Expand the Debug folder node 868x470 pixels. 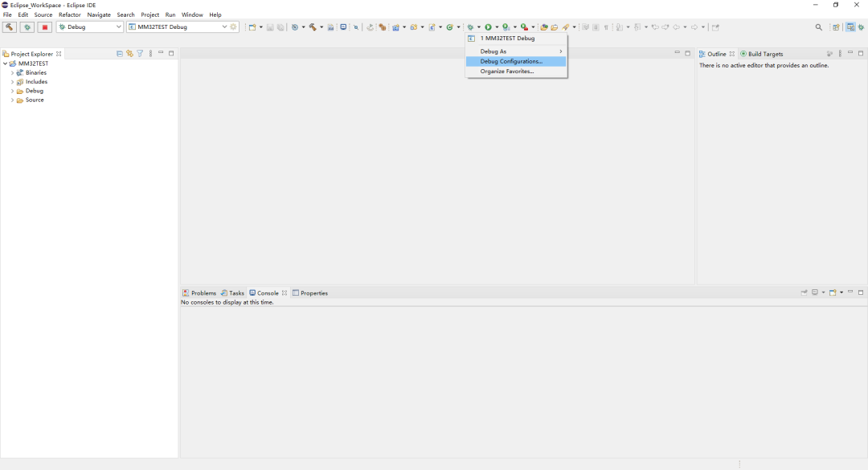(x=12, y=91)
